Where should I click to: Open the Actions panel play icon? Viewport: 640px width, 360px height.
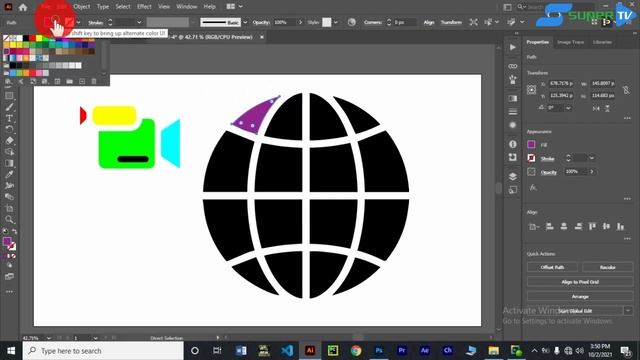(513, 47)
